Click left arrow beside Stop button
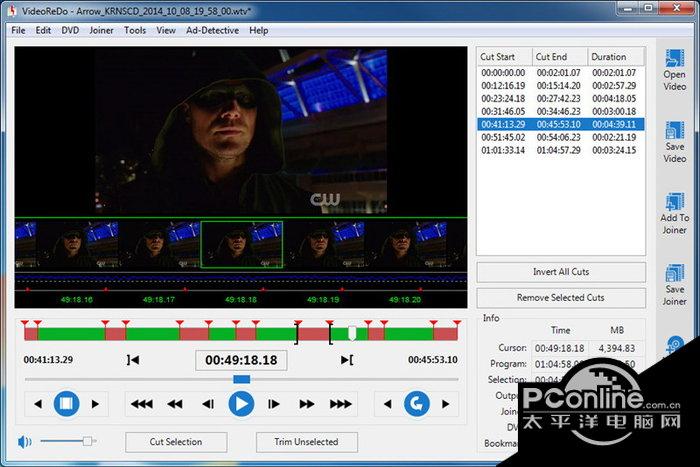Image resolution: width=700 pixels, height=467 pixels. pyautogui.click(x=38, y=404)
